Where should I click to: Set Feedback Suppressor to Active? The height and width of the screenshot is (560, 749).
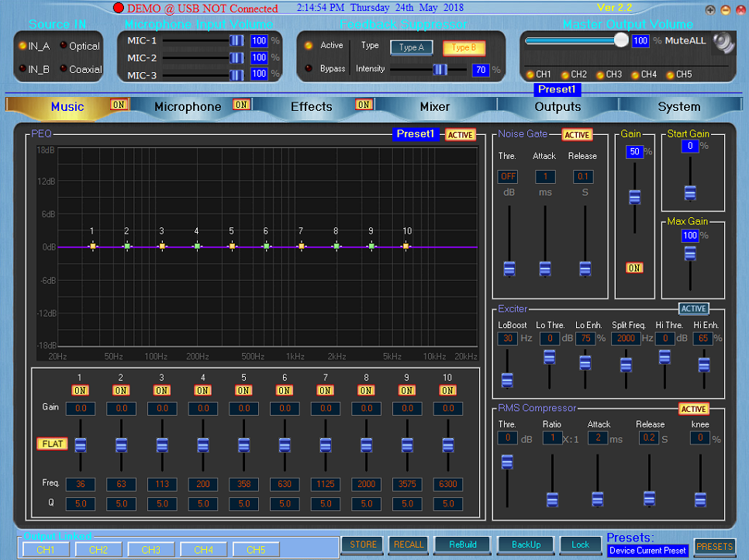[x=309, y=46]
